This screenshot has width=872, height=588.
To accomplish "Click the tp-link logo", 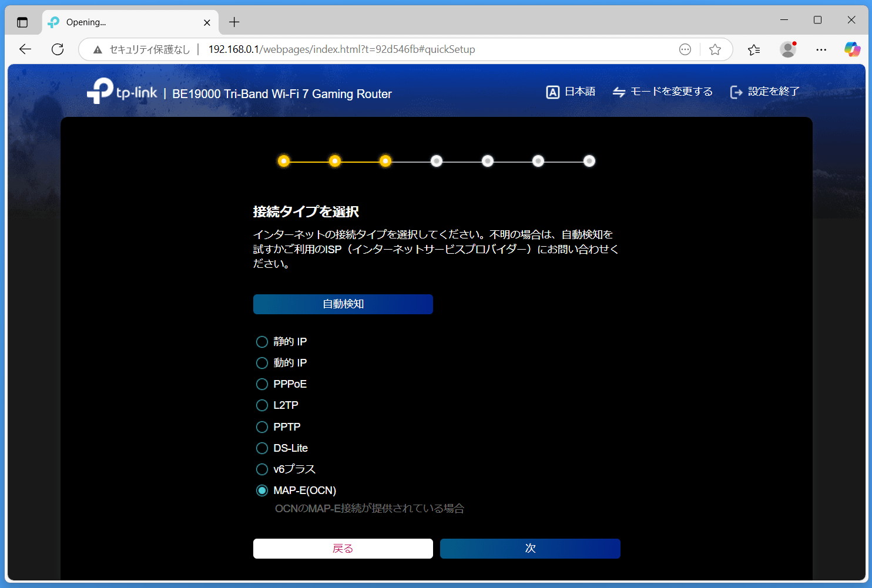I will (x=122, y=91).
